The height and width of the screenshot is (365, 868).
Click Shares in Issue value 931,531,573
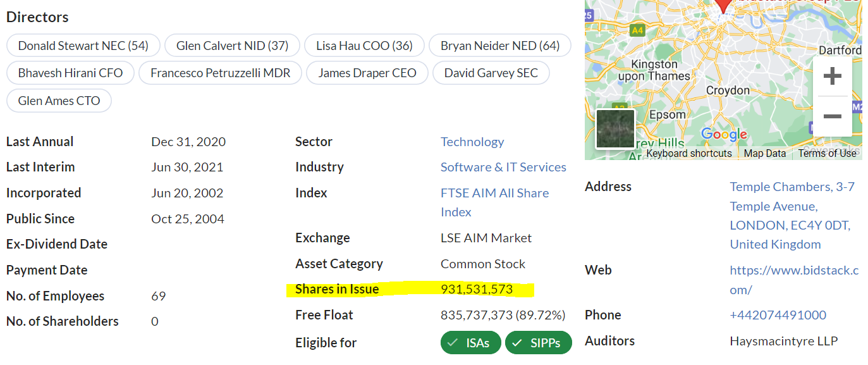[477, 289]
